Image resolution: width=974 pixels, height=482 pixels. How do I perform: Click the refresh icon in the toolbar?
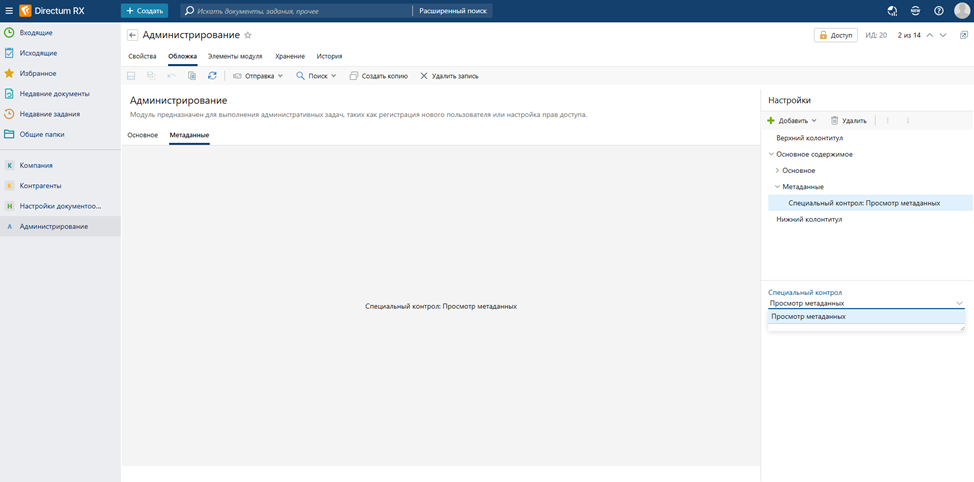[x=212, y=75]
